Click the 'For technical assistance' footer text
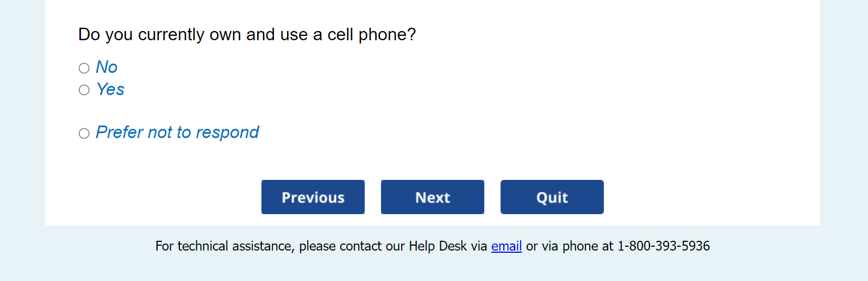Image resolution: width=868 pixels, height=281 pixels. coord(224,246)
